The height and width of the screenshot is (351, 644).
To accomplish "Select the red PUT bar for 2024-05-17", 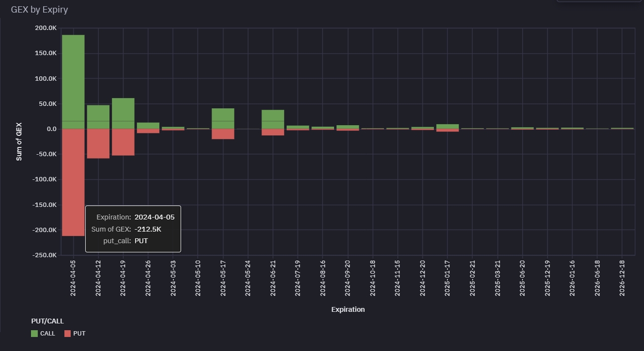I will point(223,134).
